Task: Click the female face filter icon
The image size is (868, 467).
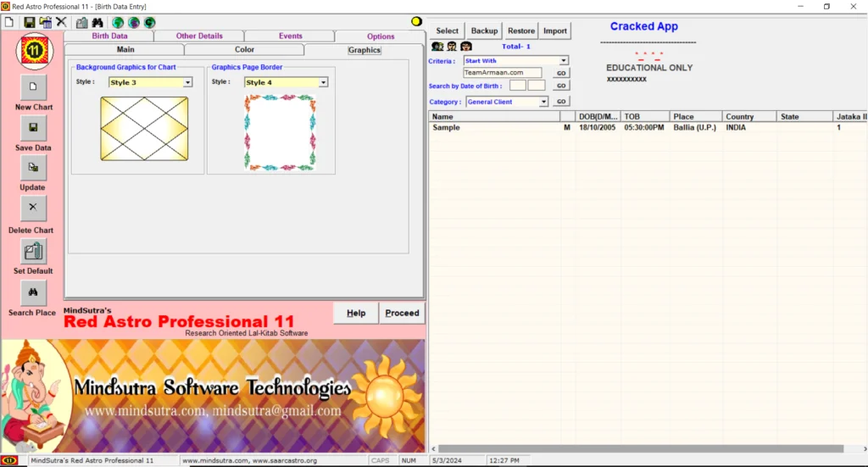Action: tap(466, 47)
